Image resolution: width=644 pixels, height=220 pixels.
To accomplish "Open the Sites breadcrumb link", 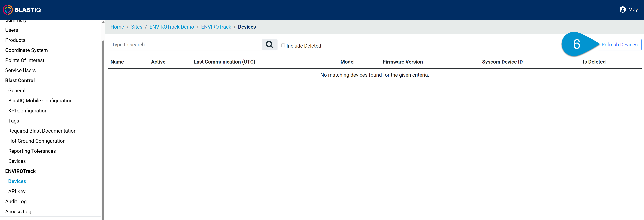I will (x=137, y=27).
